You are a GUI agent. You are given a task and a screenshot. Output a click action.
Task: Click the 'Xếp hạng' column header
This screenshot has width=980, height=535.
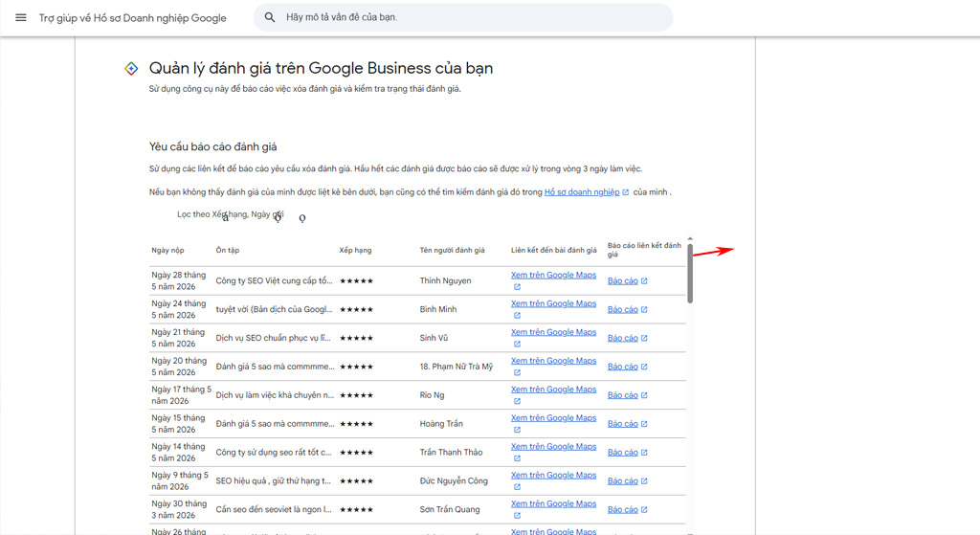coord(355,250)
